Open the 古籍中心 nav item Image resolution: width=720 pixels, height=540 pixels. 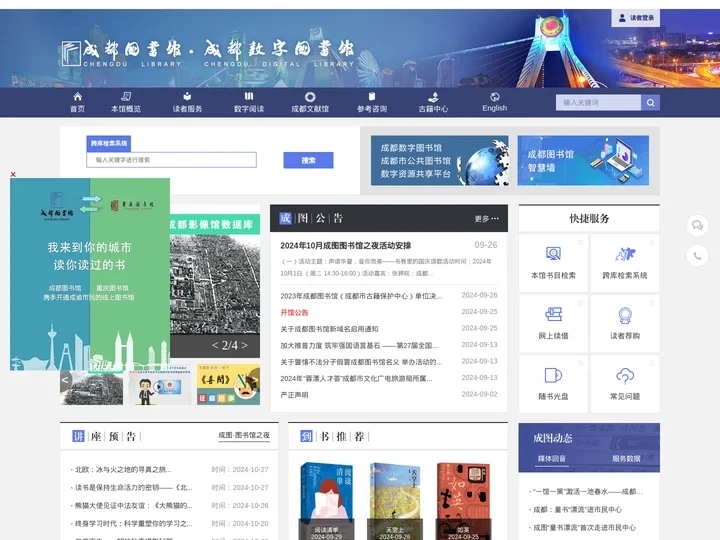(x=433, y=102)
